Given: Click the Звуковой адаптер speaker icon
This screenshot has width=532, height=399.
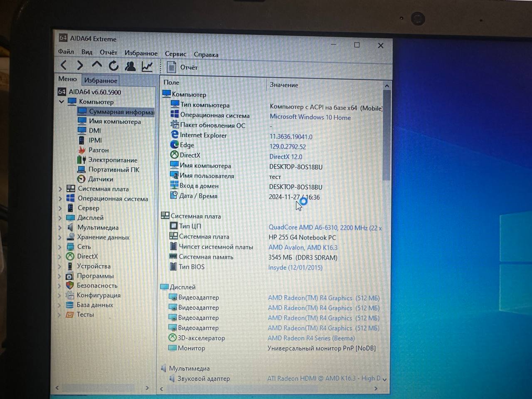Looking at the screenshot, I should pyautogui.click(x=172, y=378).
